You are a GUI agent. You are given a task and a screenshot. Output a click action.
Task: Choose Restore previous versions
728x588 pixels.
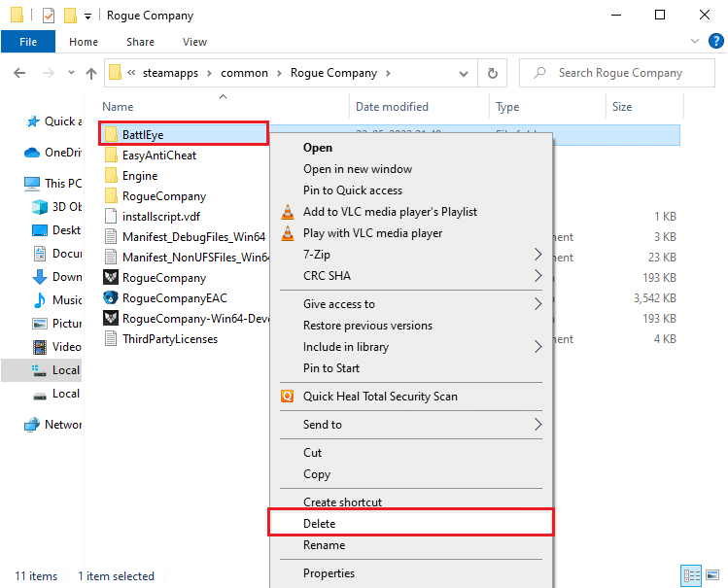[411, 326]
